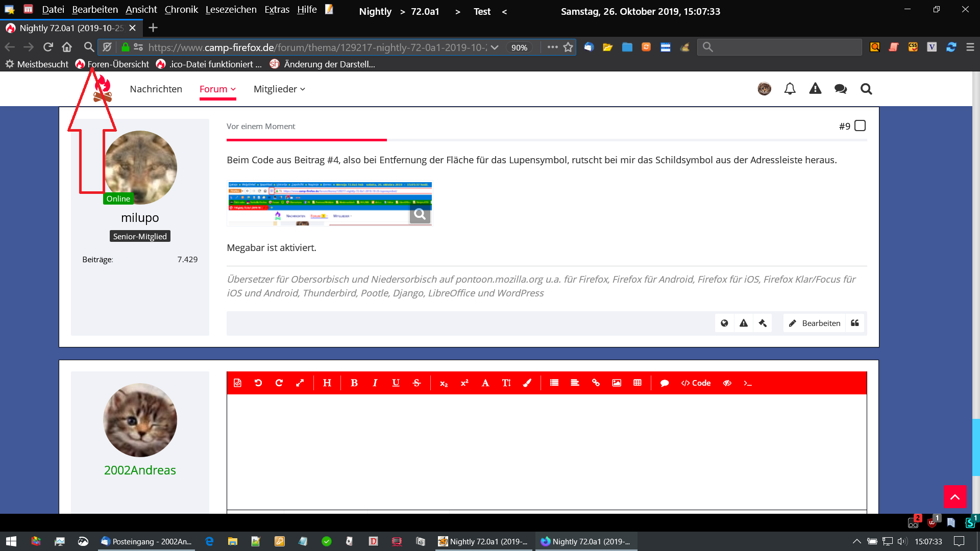
Task: Insert image via the picture icon
Action: tap(617, 383)
